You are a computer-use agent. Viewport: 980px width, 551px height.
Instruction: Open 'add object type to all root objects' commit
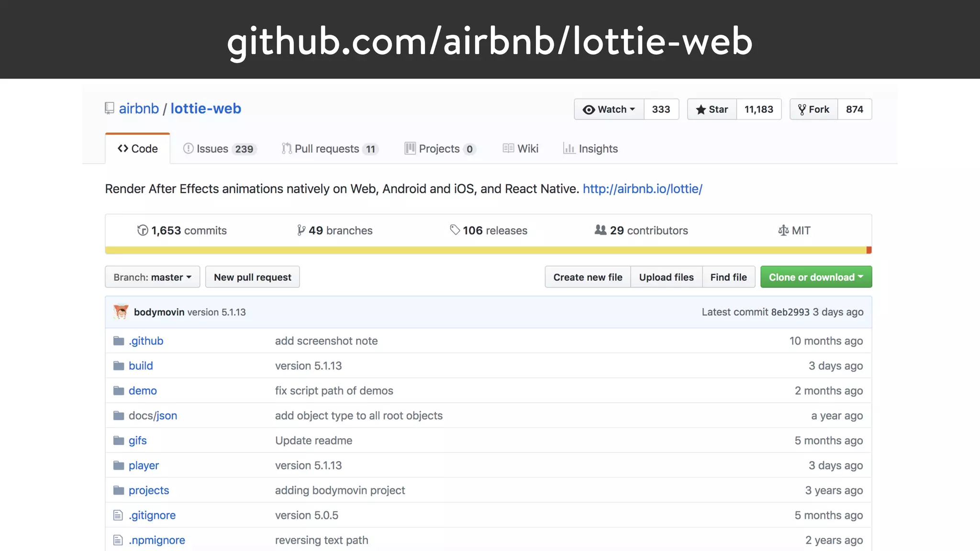359,416
